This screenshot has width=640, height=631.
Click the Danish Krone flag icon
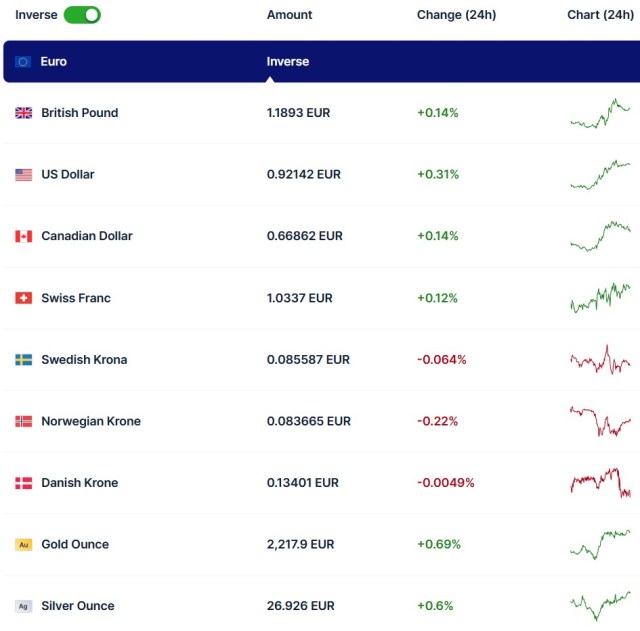click(24, 483)
